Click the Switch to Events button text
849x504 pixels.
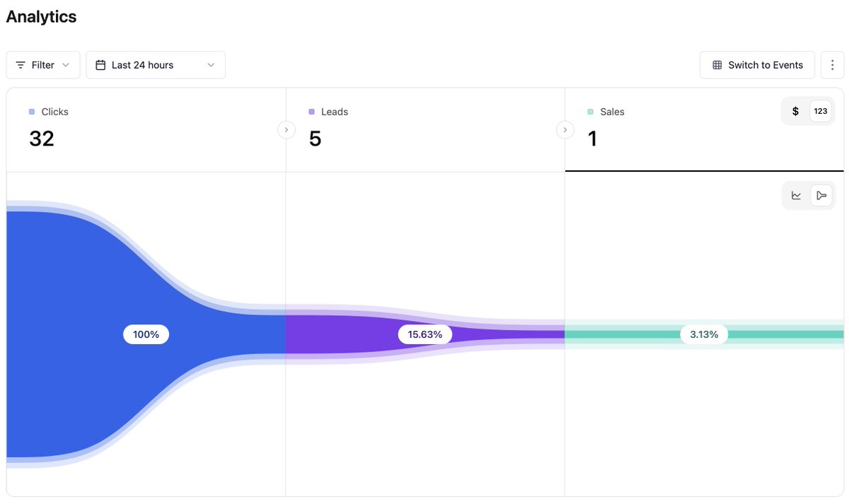766,65
